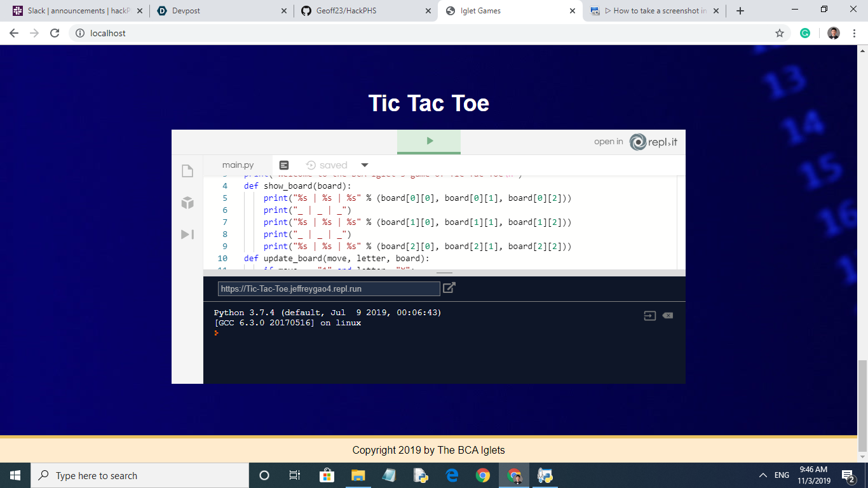This screenshot has height=488, width=868.
Task: Click the taskbar search box
Action: click(140, 475)
